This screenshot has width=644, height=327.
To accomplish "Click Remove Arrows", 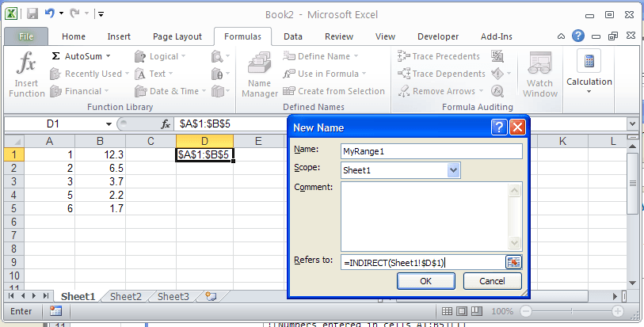I will (440, 91).
